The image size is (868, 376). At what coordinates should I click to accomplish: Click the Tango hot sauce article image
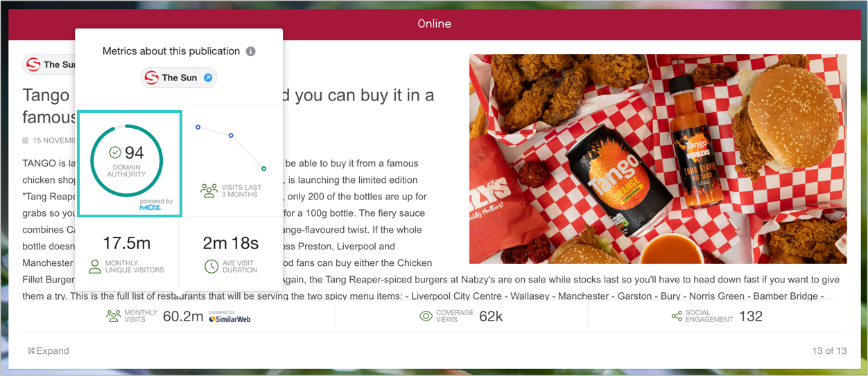point(658,159)
